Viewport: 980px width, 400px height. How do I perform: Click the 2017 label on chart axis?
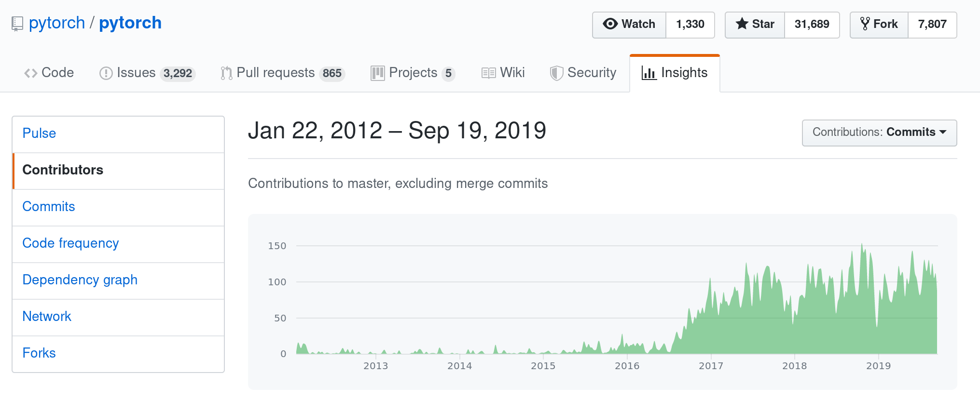711,366
